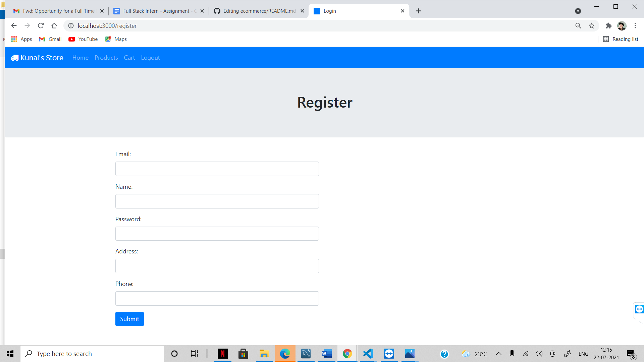Switch to the Editing ecommerce/README.md tab
Image resolution: width=644 pixels, height=362 pixels.
tap(259, 11)
